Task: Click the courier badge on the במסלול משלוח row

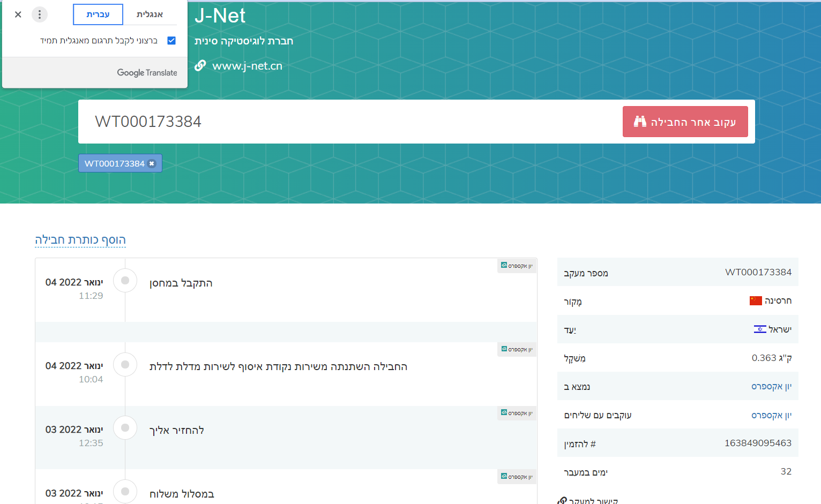Action: tap(517, 477)
